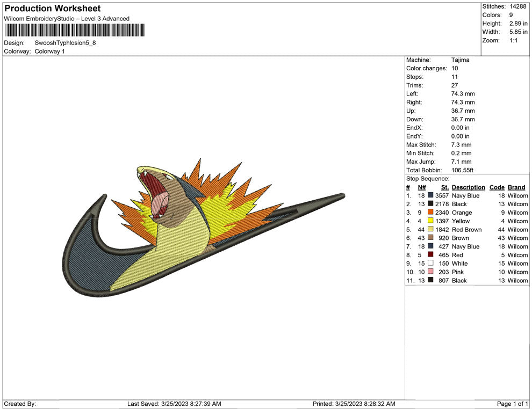Screen dimensions: 532x409
Task: Click the Orange 2340 color swatch
Action: pos(430,212)
